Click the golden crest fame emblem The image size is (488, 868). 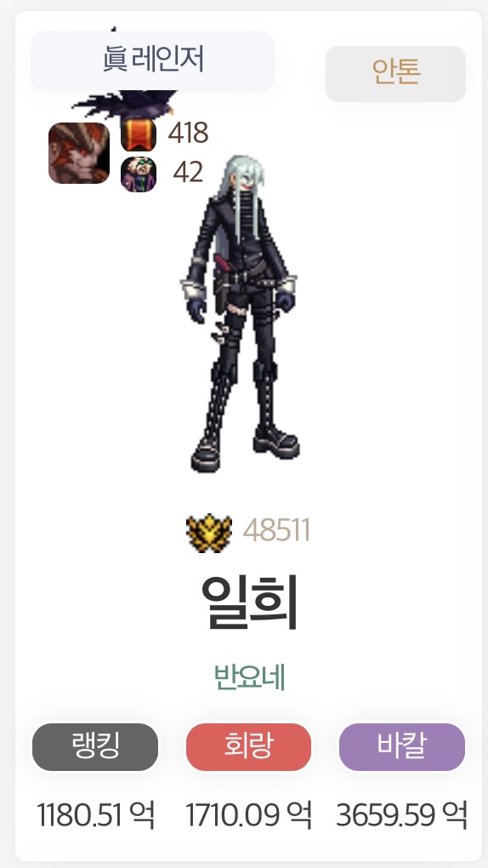coord(209,533)
